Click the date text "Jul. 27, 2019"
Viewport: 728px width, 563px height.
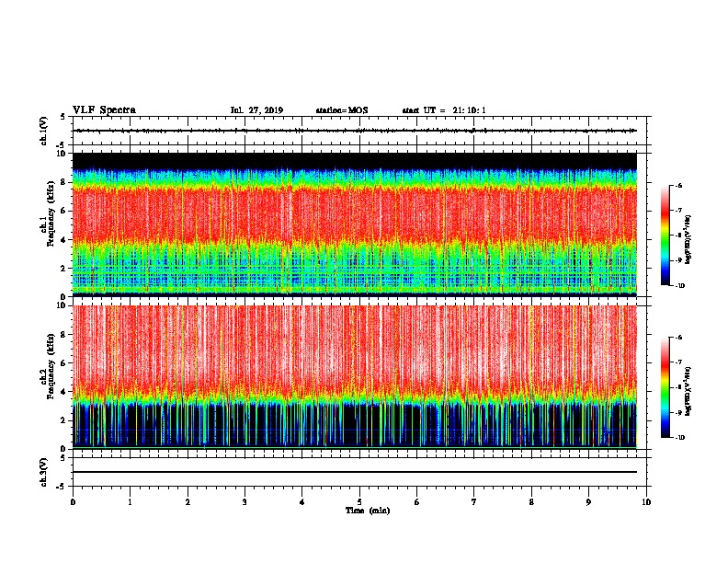click(x=256, y=110)
